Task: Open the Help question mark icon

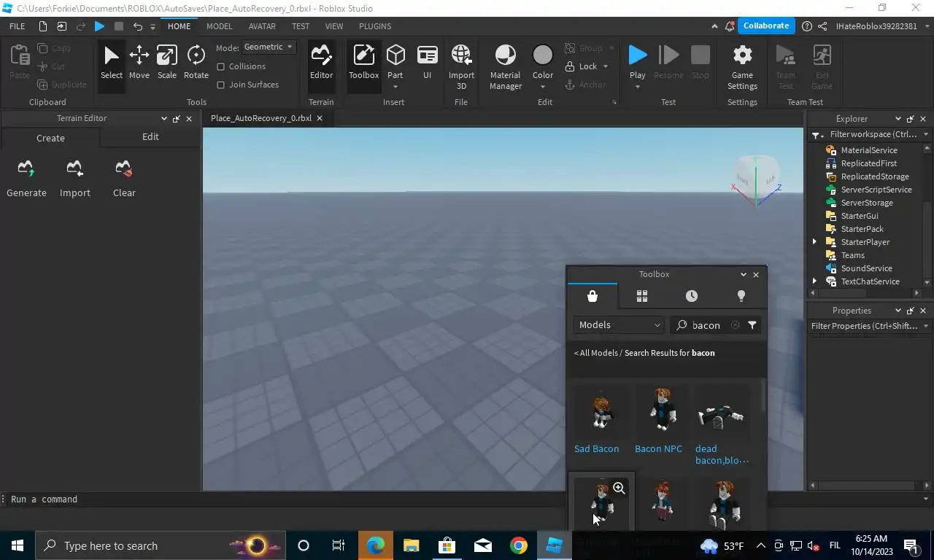Action: pos(806,26)
